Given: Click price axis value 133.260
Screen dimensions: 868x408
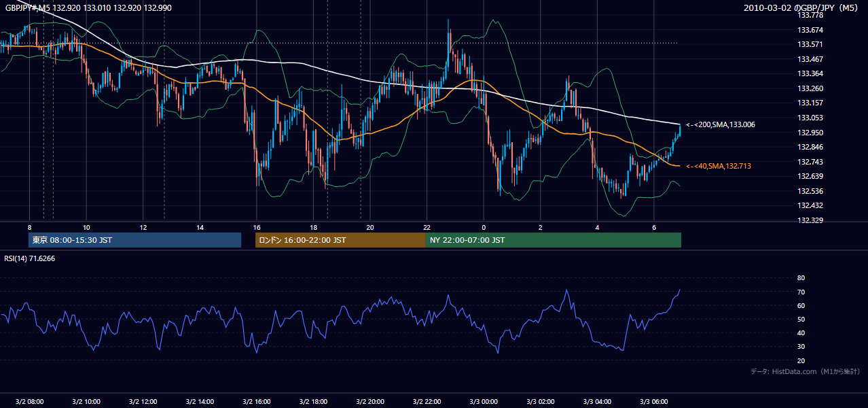Looking at the screenshot, I should [x=809, y=88].
